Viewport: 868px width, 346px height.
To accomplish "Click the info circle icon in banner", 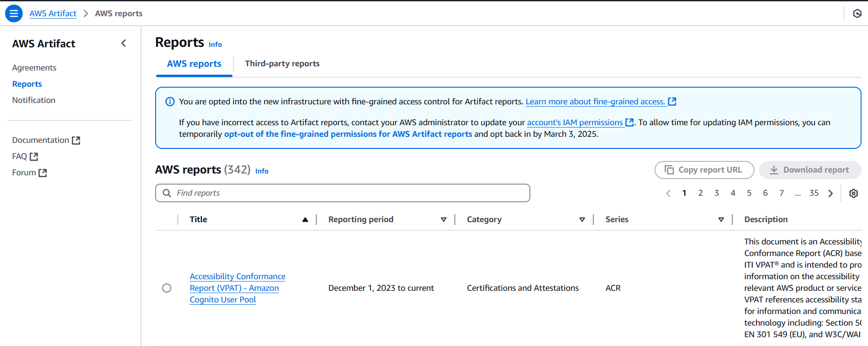I will [x=170, y=102].
